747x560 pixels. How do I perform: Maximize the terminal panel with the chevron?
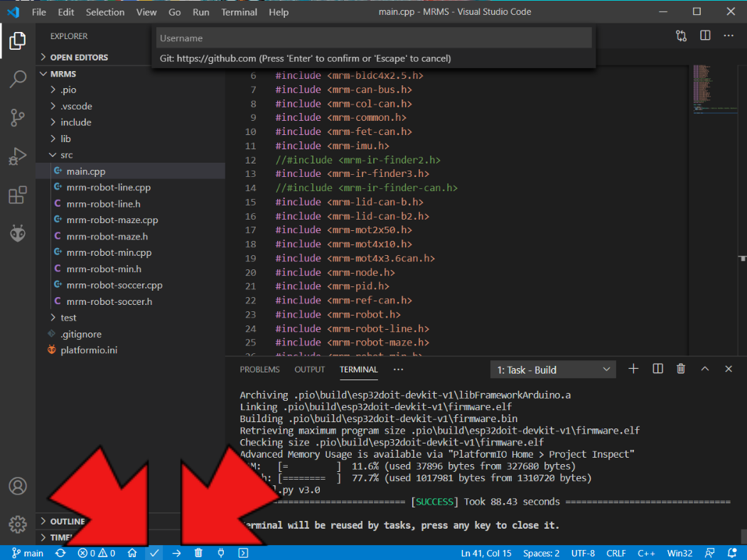[705, 369]
